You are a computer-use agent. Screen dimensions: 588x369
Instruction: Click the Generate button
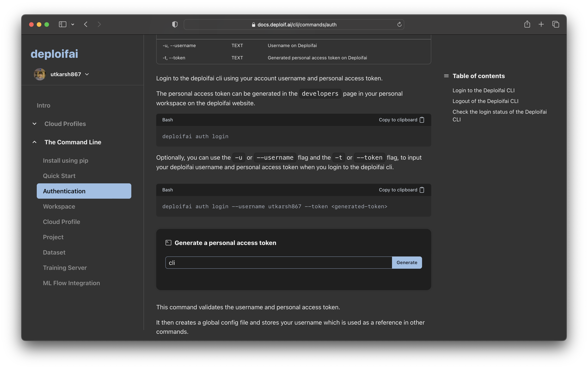[x=407, y=263]
